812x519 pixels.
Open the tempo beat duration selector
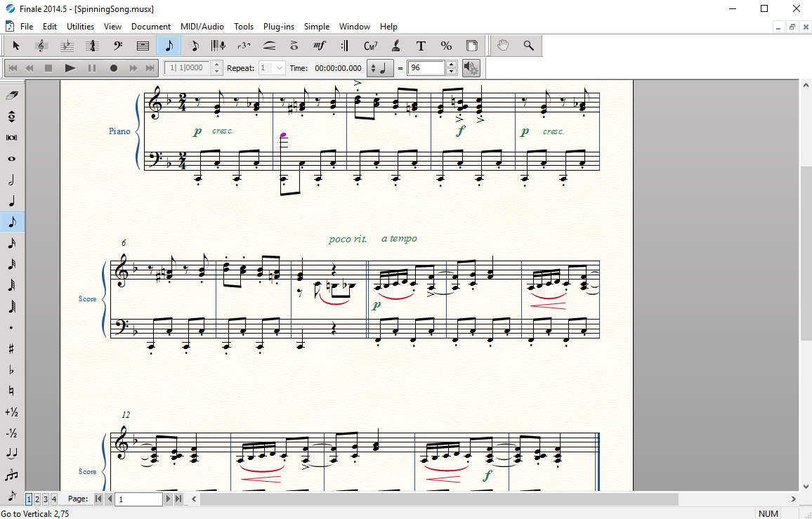[x=379, y=68]
